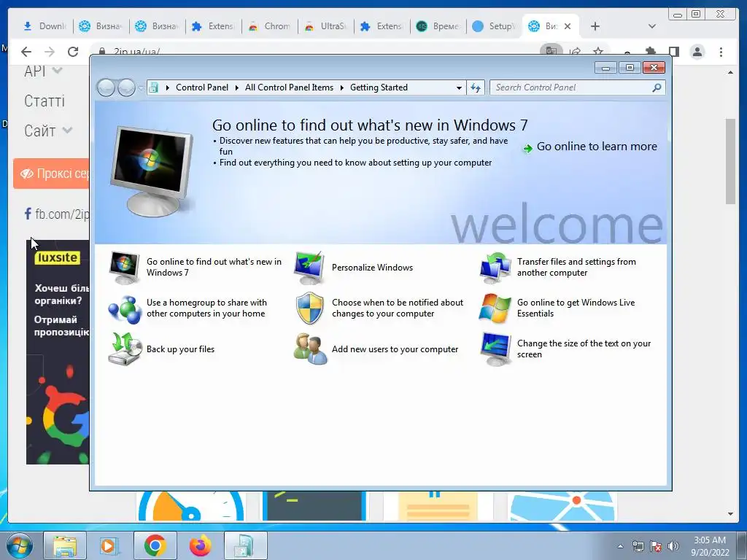Close the active Chrome tab
This screenshot has height=560, width=747.
(568, 26)
